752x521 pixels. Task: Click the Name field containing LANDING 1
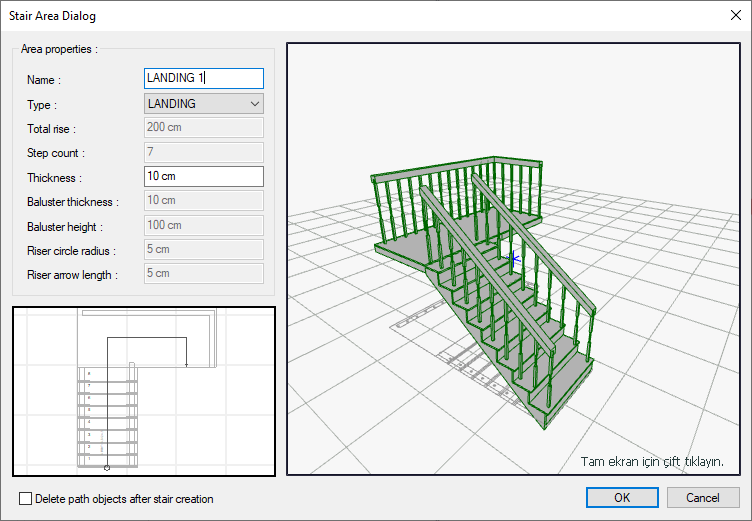pyautogui.click(x=203, y=78)
